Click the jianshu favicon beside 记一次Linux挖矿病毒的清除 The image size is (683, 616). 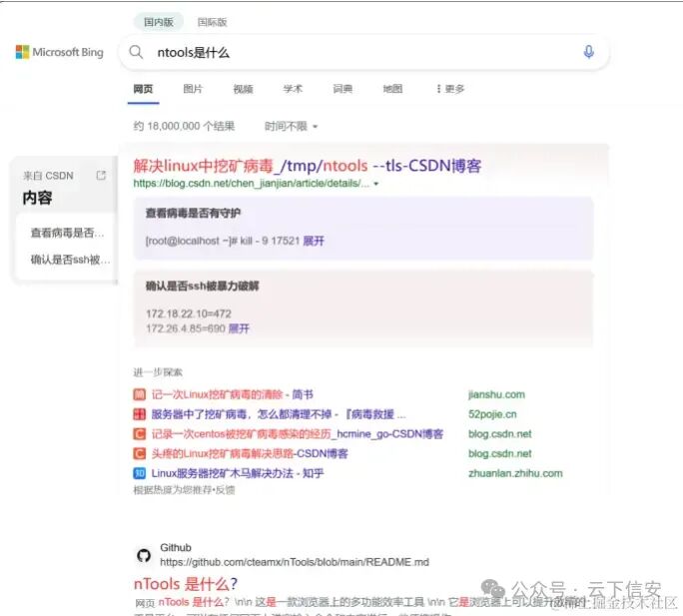coord(139,394)
